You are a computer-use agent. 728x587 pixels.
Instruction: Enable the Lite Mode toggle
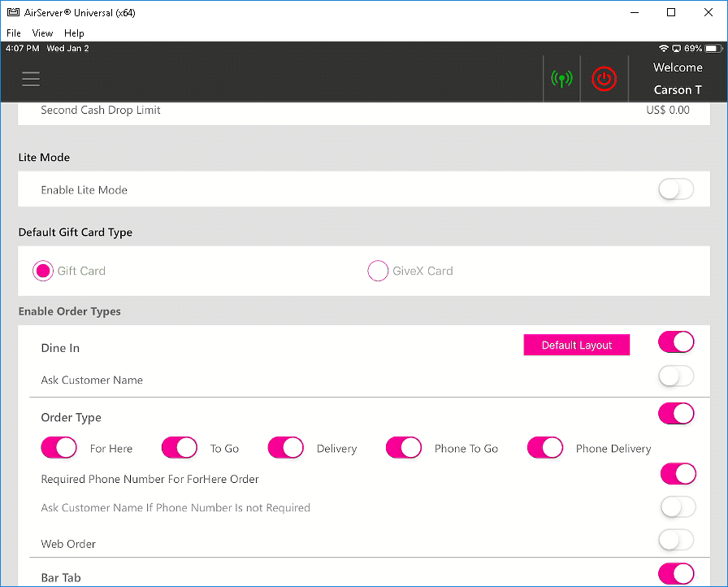[676, 189]
